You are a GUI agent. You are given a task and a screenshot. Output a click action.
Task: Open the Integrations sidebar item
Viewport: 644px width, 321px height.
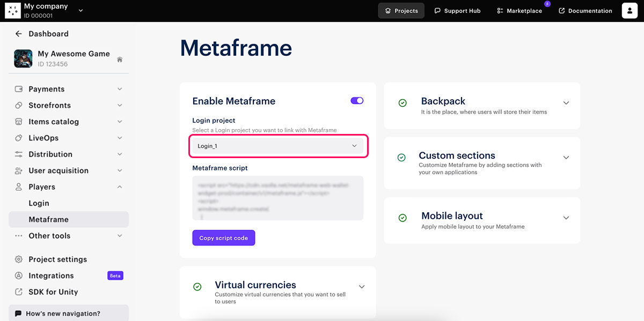(51, 275)
